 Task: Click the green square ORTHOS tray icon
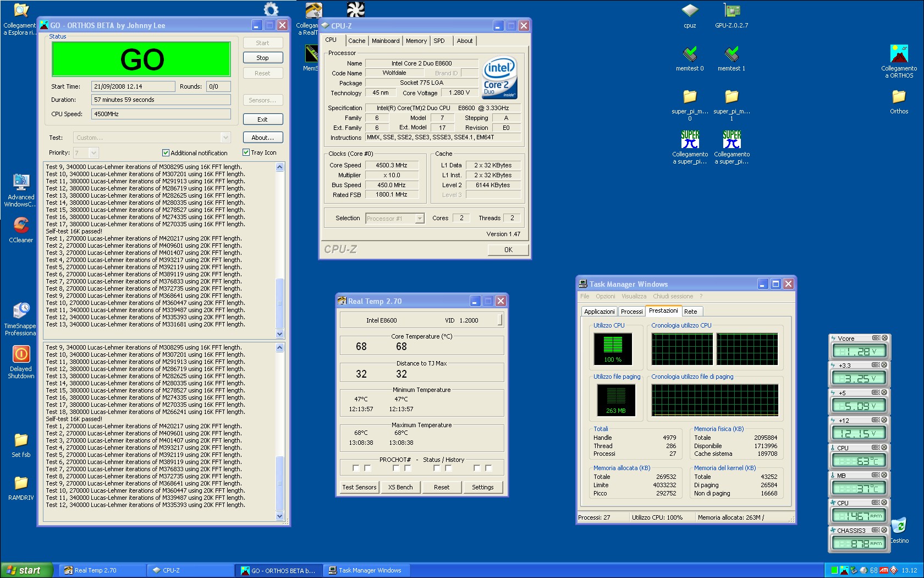click(x=834, y=570)
